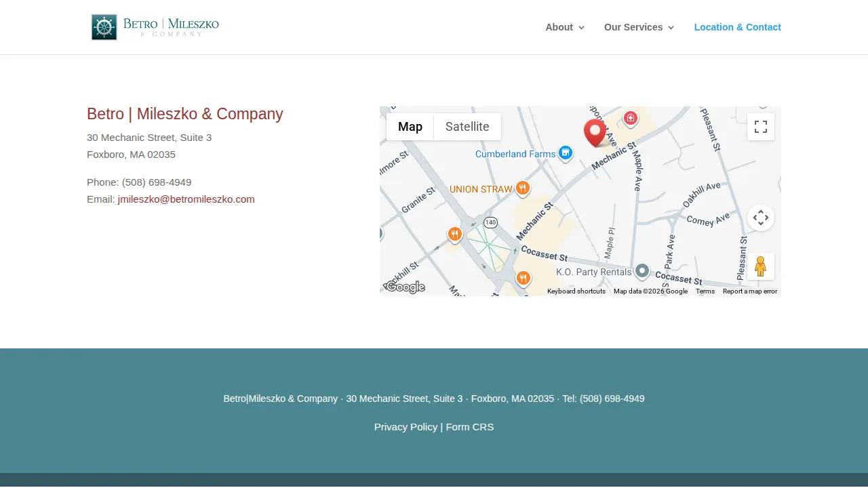Open the Form CRS link
This screenshot has width=868, height=488.
click(470, 427)
